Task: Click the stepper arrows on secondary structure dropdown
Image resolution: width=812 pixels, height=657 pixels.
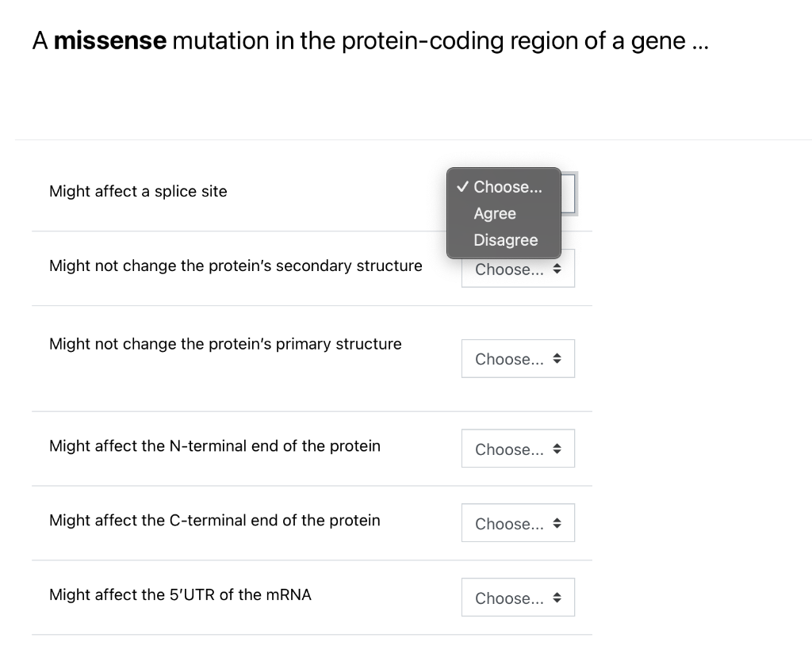Action: pyautogui.click(x=557, y=268)
